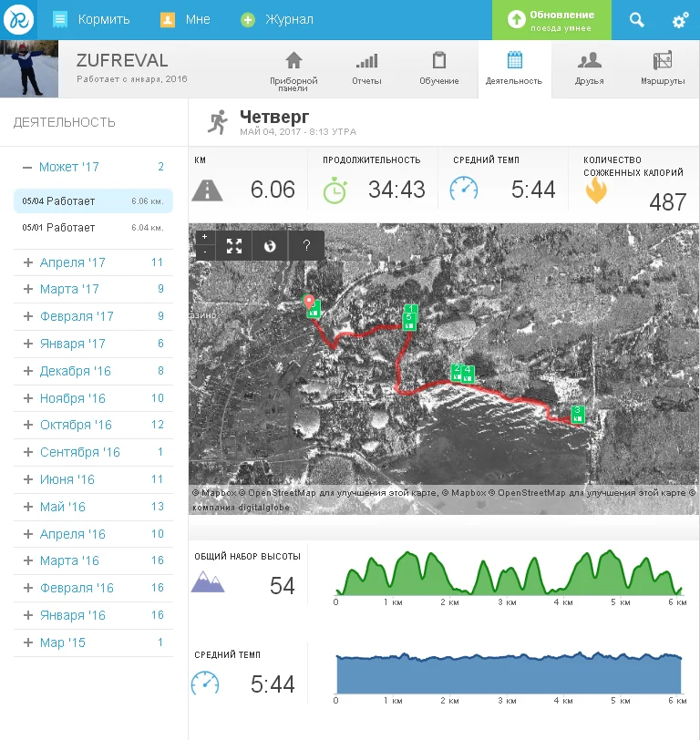Click the Отчеты bar chart icon
This screenshot has width=700, height=740.
tap(366, 61)
